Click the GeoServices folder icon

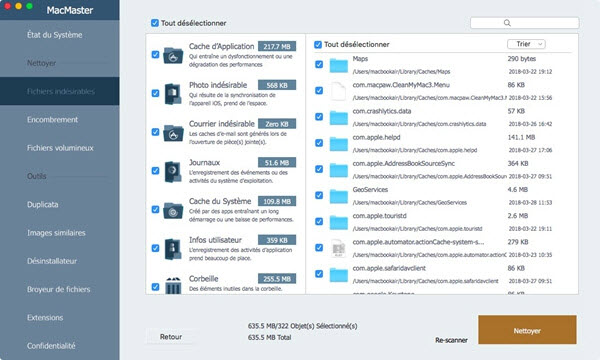pos(339,196)
